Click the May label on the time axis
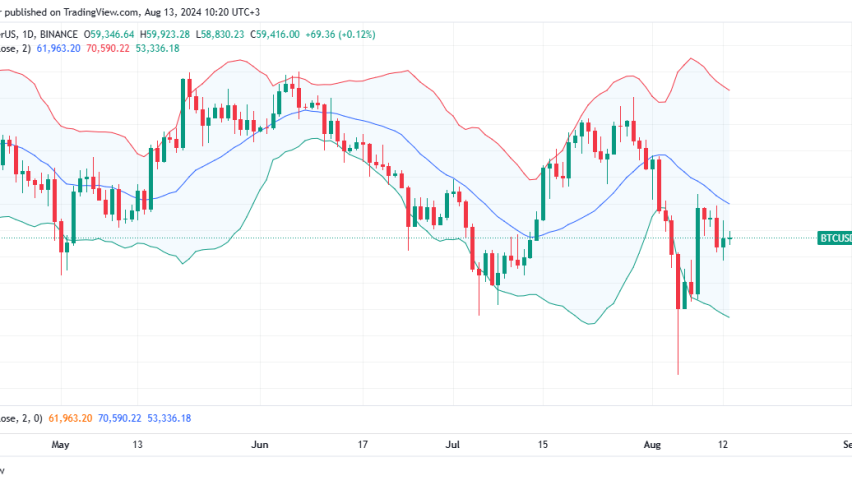 tap(61, 444)
